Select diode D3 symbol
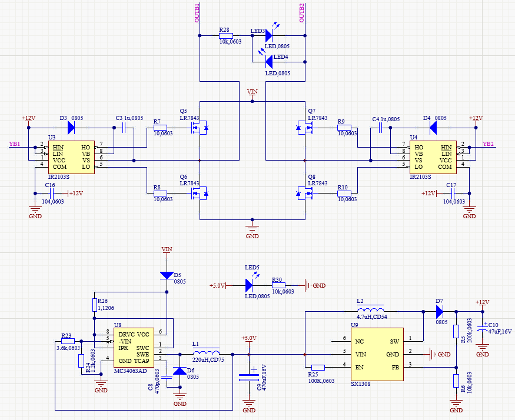Viewport: 515px width, 420px height. (71, 128)
